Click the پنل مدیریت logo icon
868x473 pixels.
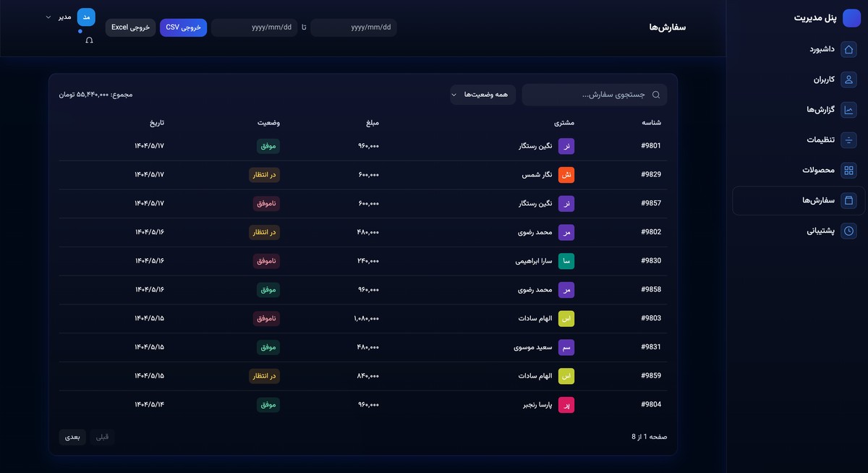[x=851, y=18]
